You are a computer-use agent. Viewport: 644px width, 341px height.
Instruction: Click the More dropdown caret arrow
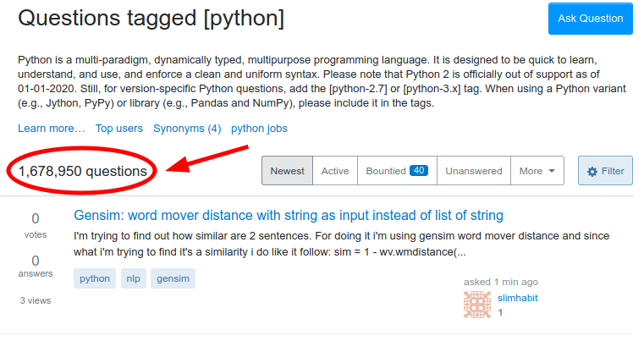click(x=552, y=171)
